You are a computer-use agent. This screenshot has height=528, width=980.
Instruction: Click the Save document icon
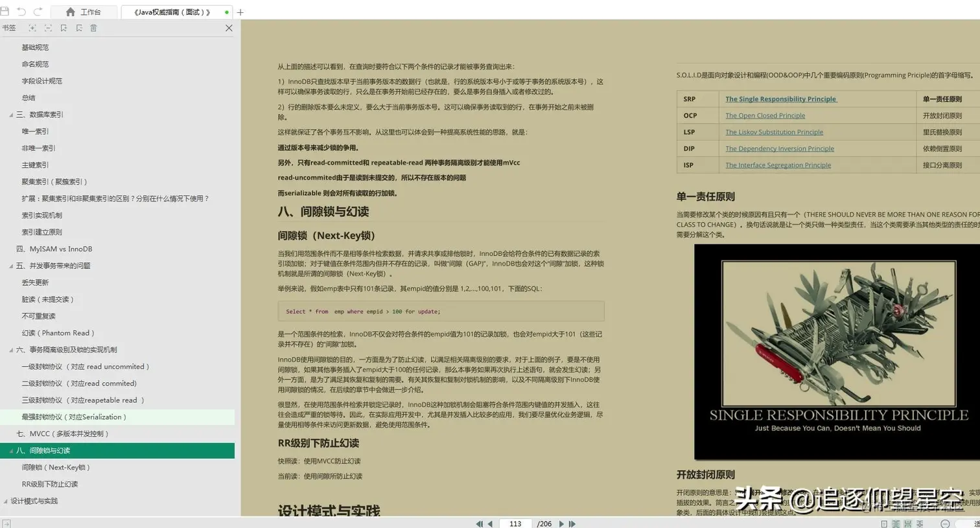pyautogui.click(x=6, y=12)
